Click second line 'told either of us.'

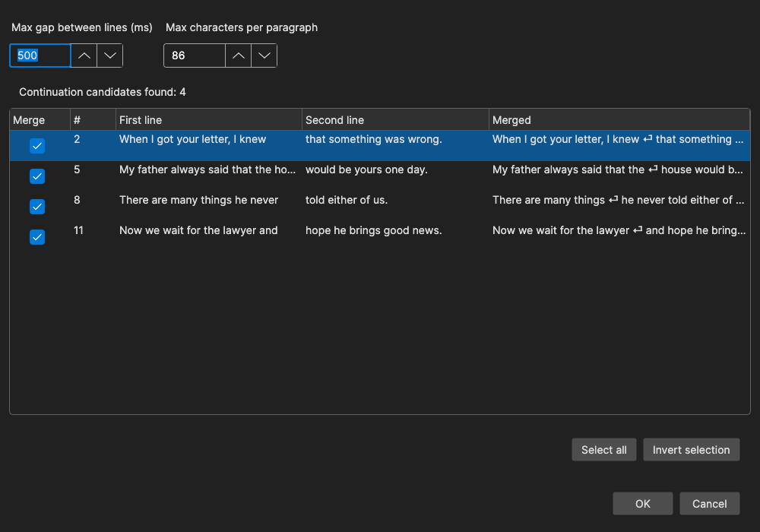point(347,200)
